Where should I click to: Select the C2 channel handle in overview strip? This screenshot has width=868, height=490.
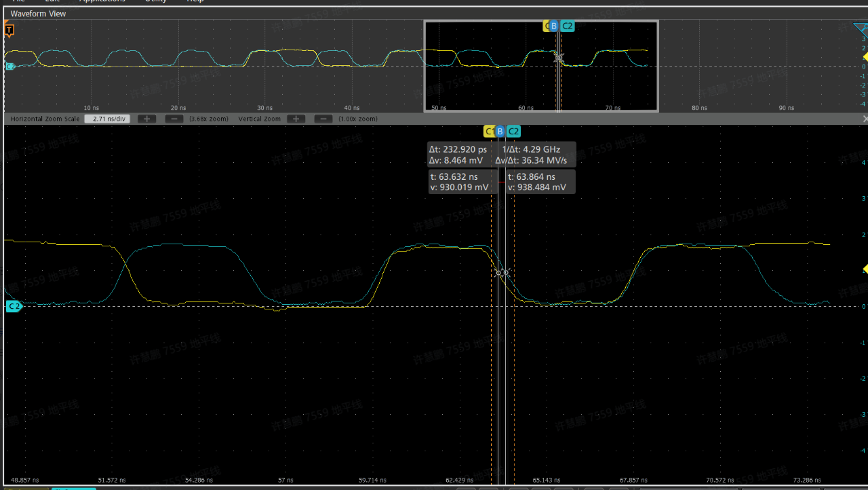[9, 67]
